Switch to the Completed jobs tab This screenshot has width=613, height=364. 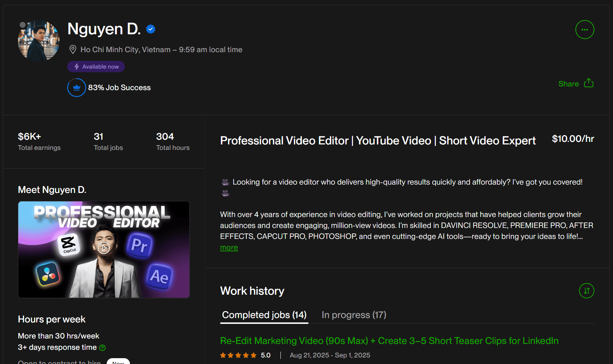pos(264,315)
